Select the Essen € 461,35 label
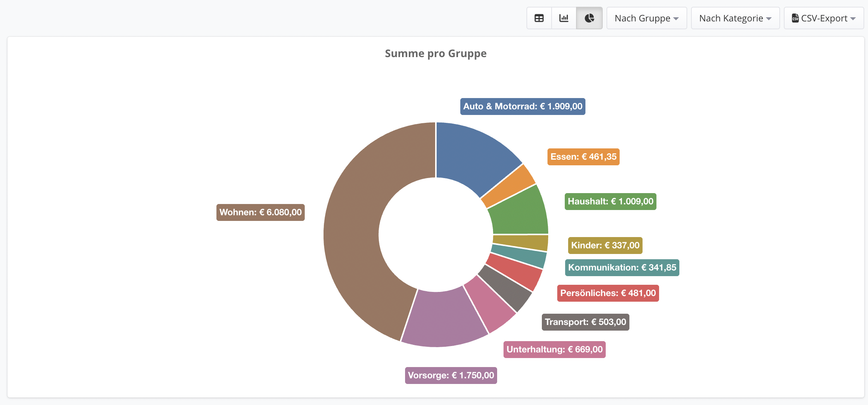 point(584,157)
